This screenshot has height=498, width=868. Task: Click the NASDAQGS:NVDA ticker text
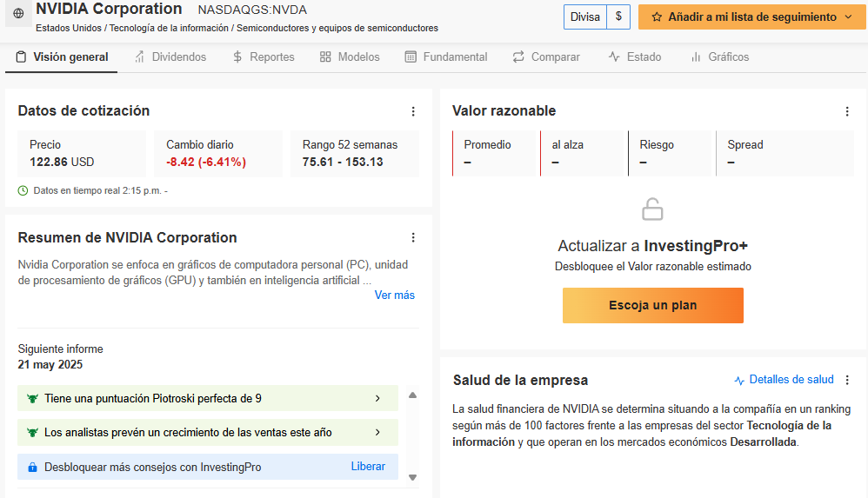pos(252,10)
